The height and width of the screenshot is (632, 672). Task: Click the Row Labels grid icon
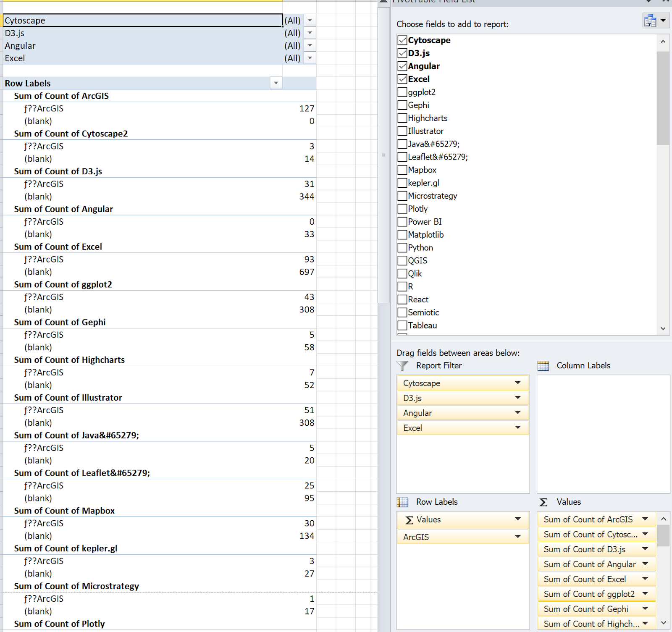pyautogui.click(x=402, y=502)
